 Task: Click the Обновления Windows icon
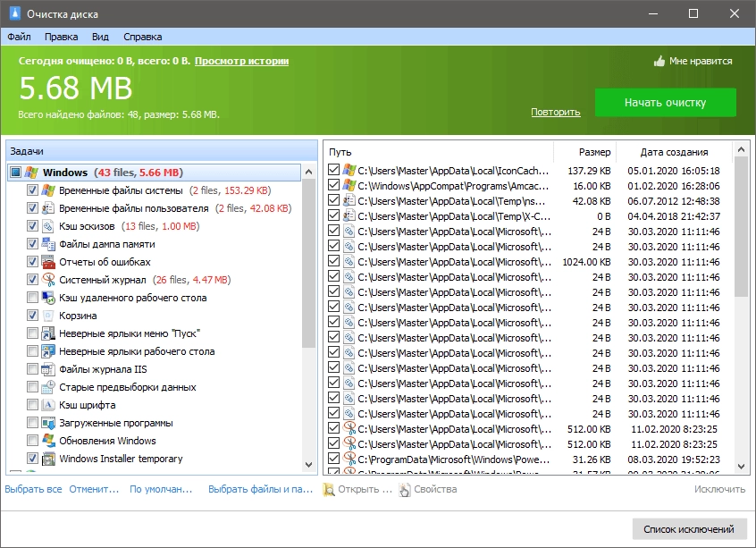tap(48, 440)
